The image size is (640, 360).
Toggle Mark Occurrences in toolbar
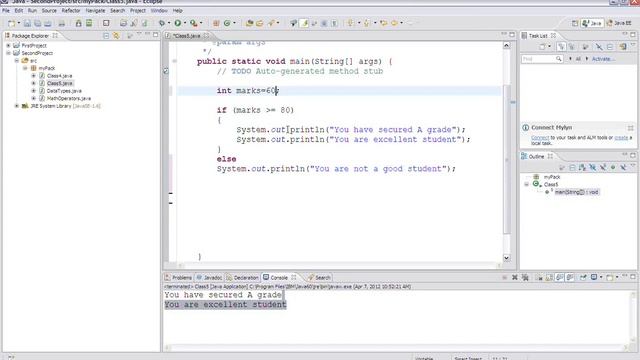[x=304, y=23]
